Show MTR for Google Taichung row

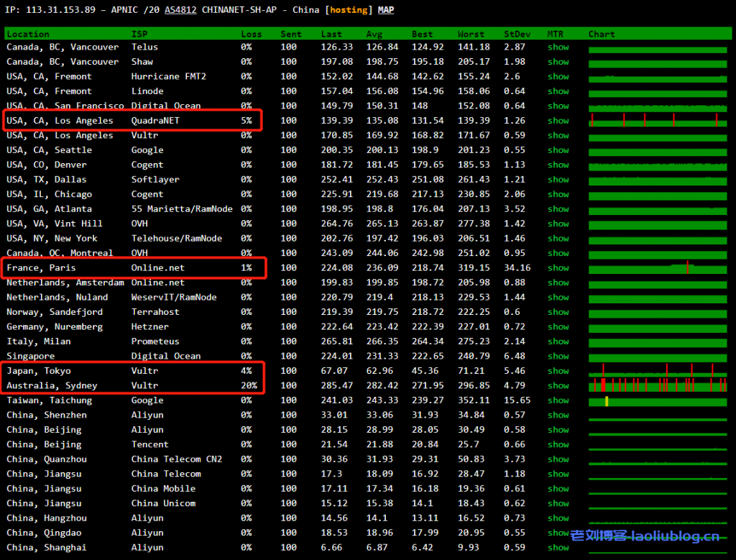(x=558, y=400)
